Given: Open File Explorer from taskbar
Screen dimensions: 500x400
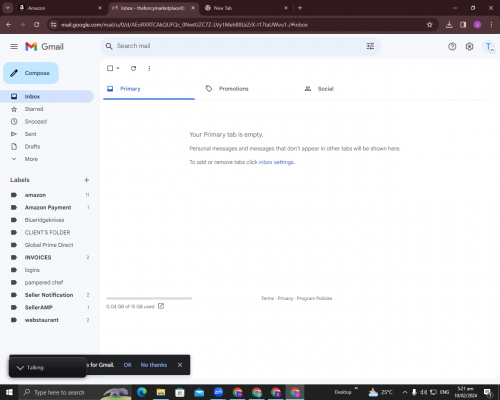Looking at the screenshot, I should [161, 392].
